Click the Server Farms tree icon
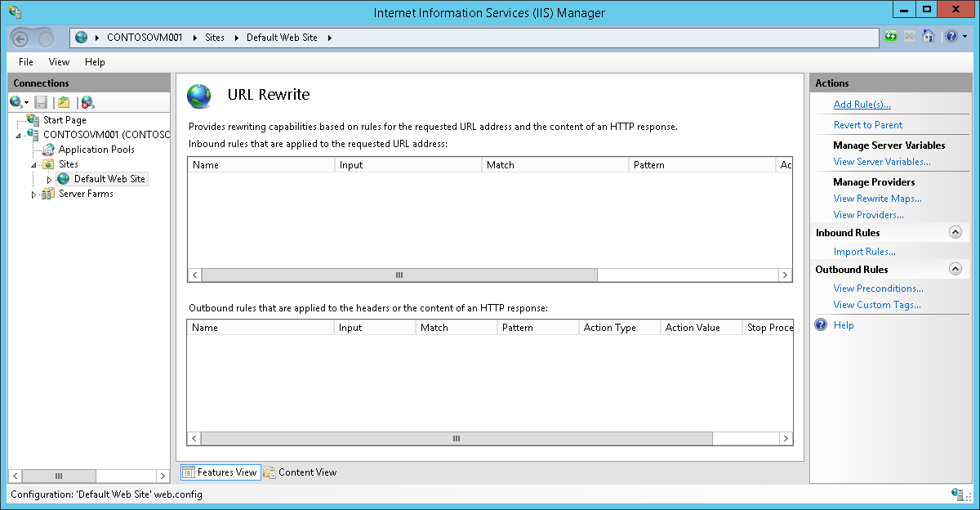Image resolution: width=980 pixels, height=510 pixels. (x=49, y=194)
